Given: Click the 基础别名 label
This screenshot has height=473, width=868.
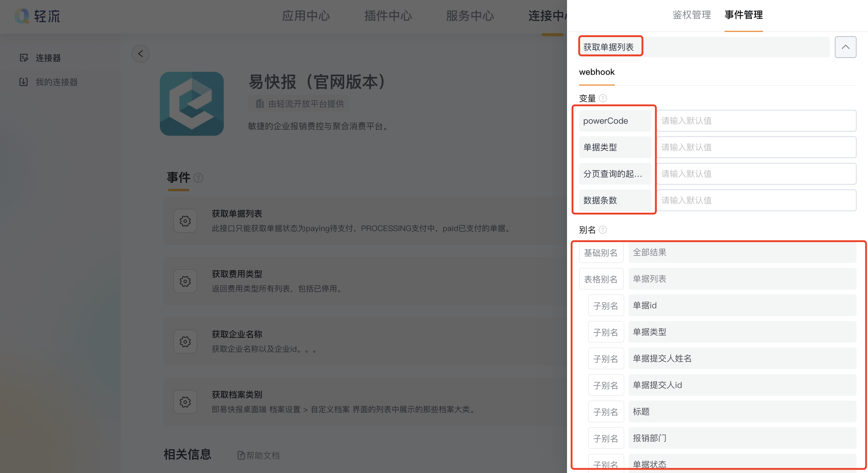Looking at the screenshot, I should click(x=601, y=252).
